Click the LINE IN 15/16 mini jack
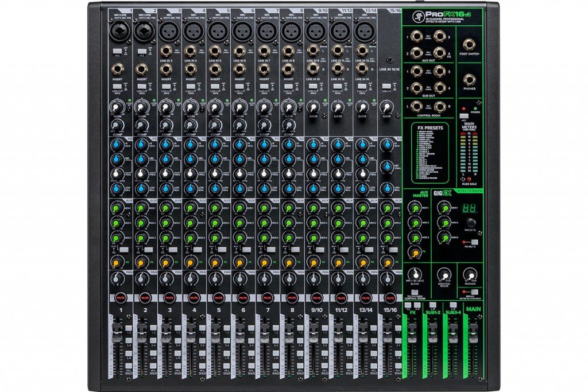Screen dimensions: 588x392 tap(390, 60)
